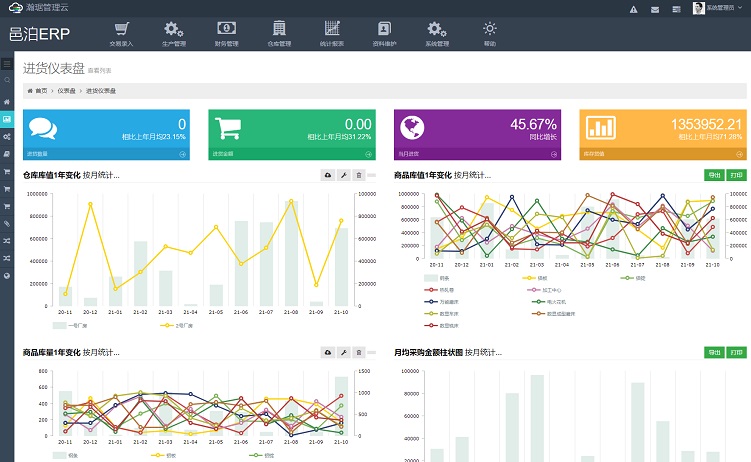
Task: Open 财务管理 in the top navigation
Action: click(226, 33)
